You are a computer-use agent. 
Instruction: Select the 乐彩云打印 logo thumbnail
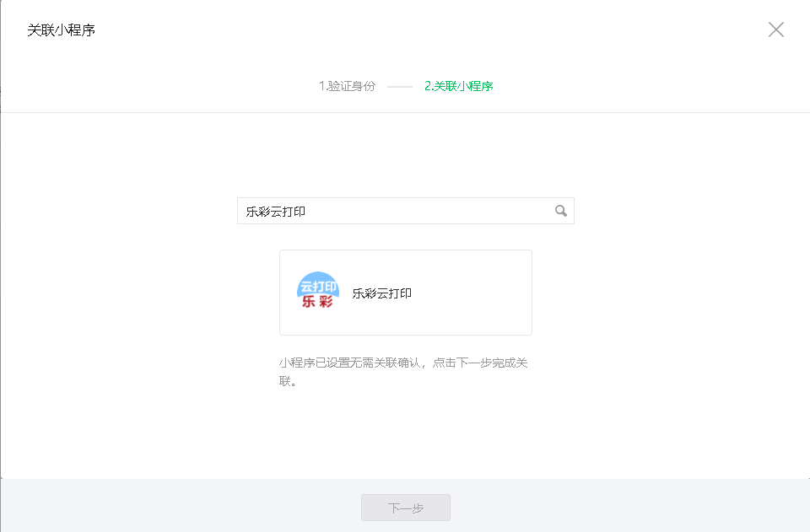pos(318,290)
